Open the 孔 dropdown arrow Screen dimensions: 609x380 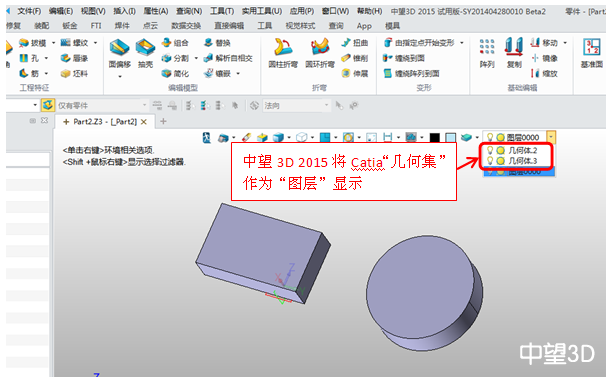point(46,58)
